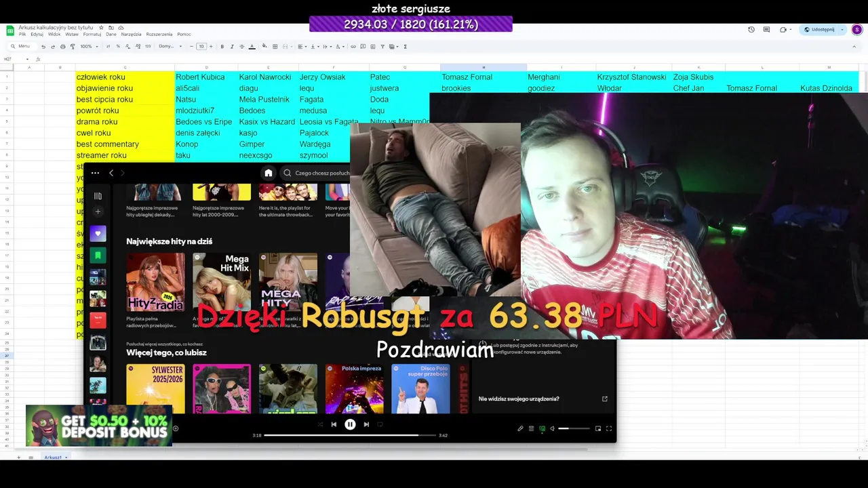Open the Dane menu
This screenshot has width=868, height=488.
(111, 34)
